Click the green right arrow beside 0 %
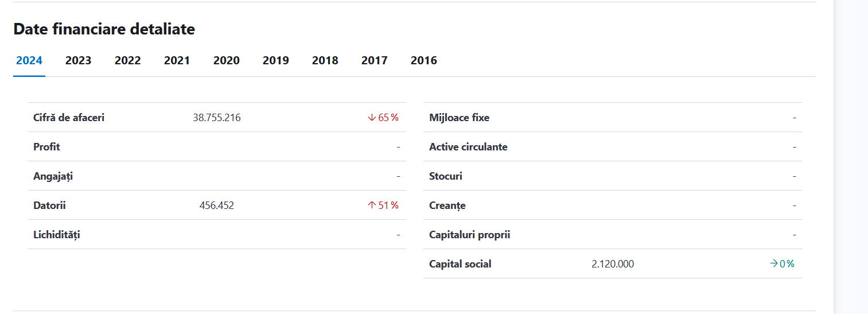Image resolution: width=868 pixels, height=314 pixels. click(774, 264)
